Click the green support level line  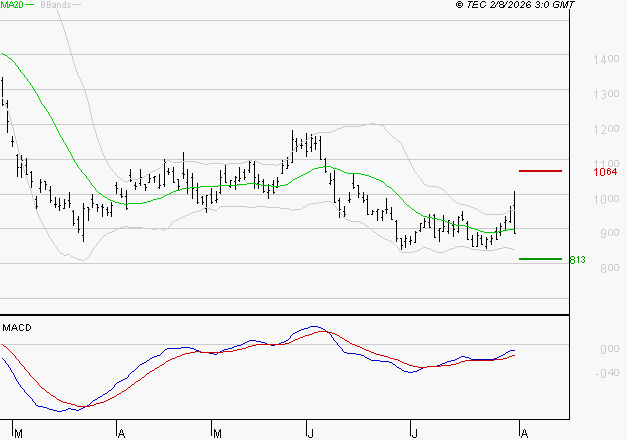coord(540,259)
